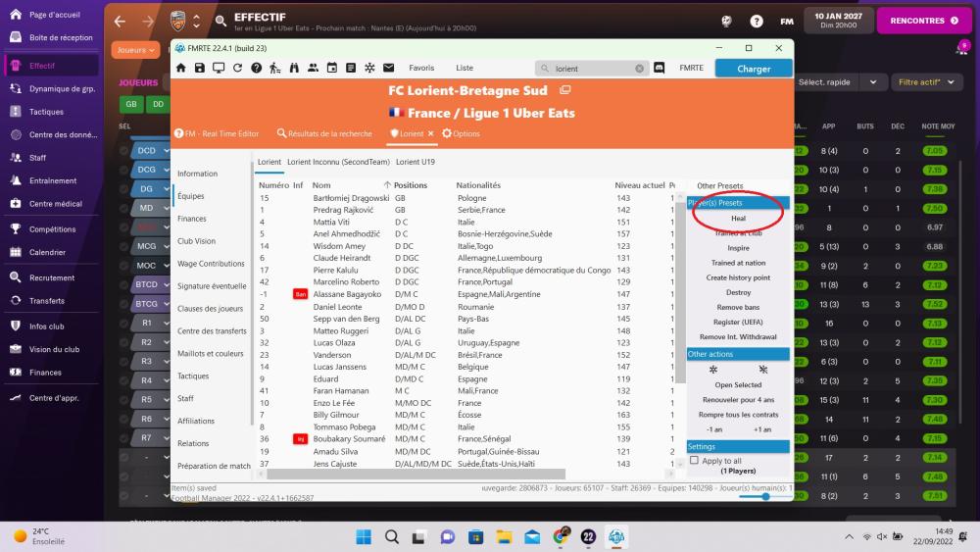Open the binoculars search icon

(x=293, y=68)
